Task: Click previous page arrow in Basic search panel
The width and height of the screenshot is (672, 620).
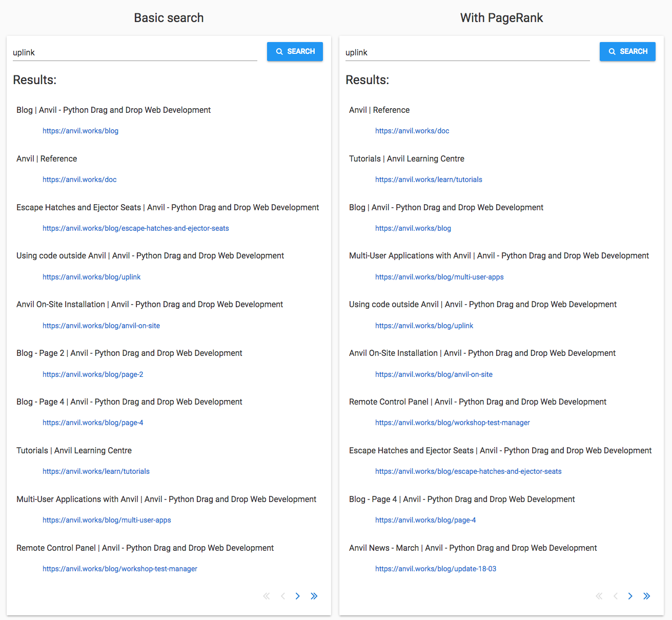Action: 283,596
